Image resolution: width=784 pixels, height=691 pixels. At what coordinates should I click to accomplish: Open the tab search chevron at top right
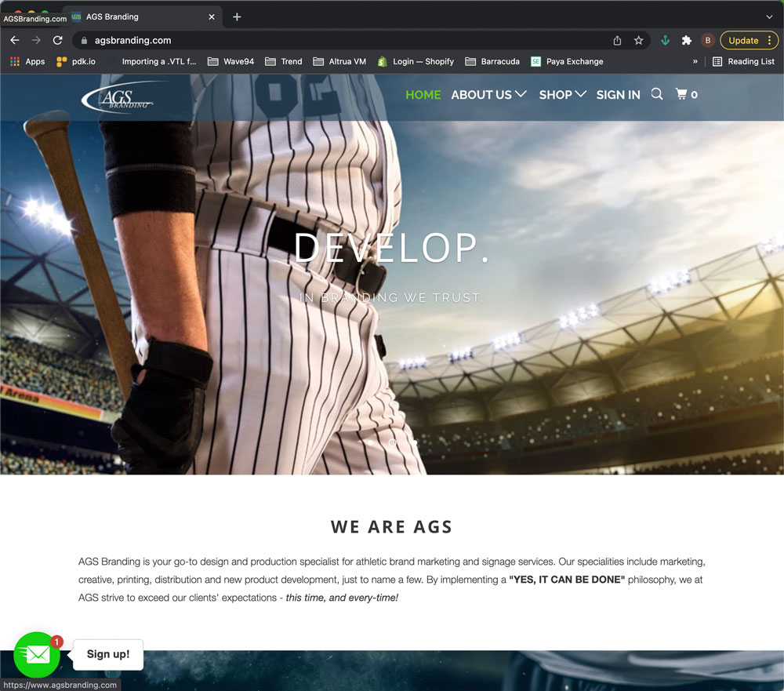(x=769, y=17)
